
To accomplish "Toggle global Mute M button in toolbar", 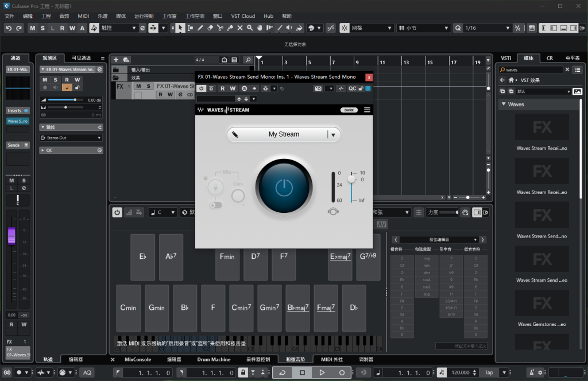I will coord(33,28).
